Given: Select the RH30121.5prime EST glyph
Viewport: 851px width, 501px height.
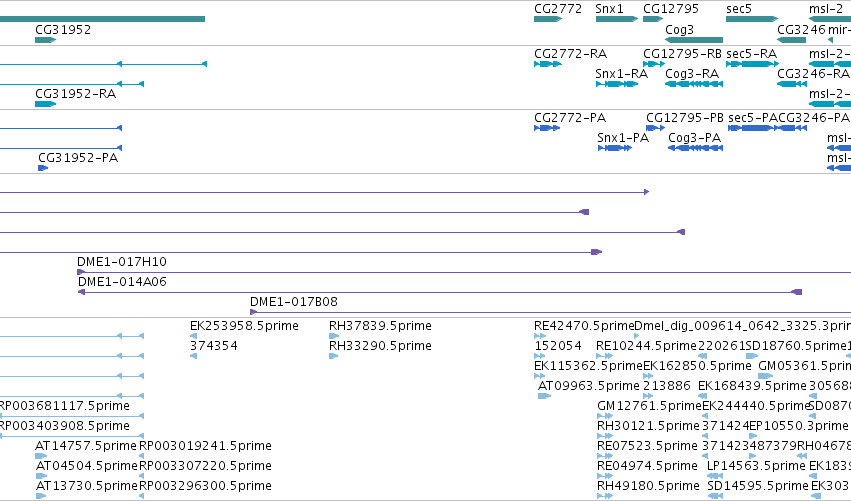Looking at the screenshot, I should point(605,436).
